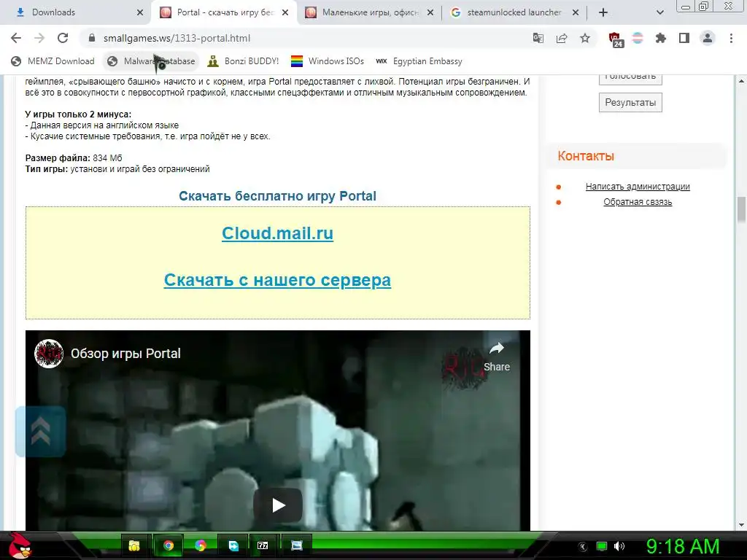Open file explorer on taskbar
747x560 pixels.
pyautogui.click(x=134, y=545)
